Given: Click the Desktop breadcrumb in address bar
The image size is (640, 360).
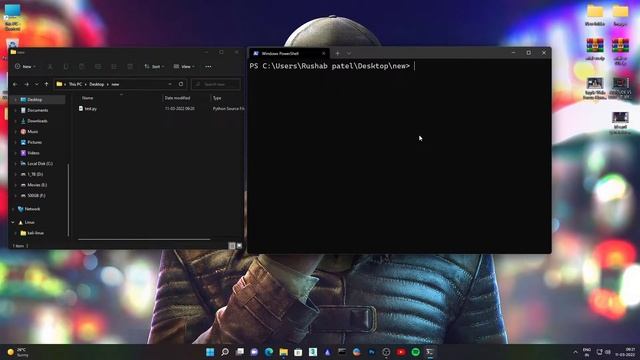Looking at the screenshot, I should pos(97,84).
